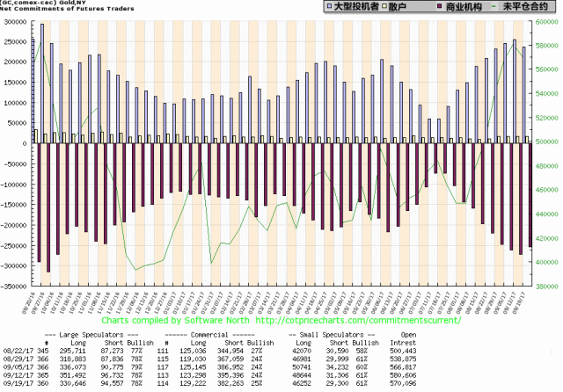Click small speculators long value 42070
Viewport: 563px width, 392px height.
(x=303, y=351)
